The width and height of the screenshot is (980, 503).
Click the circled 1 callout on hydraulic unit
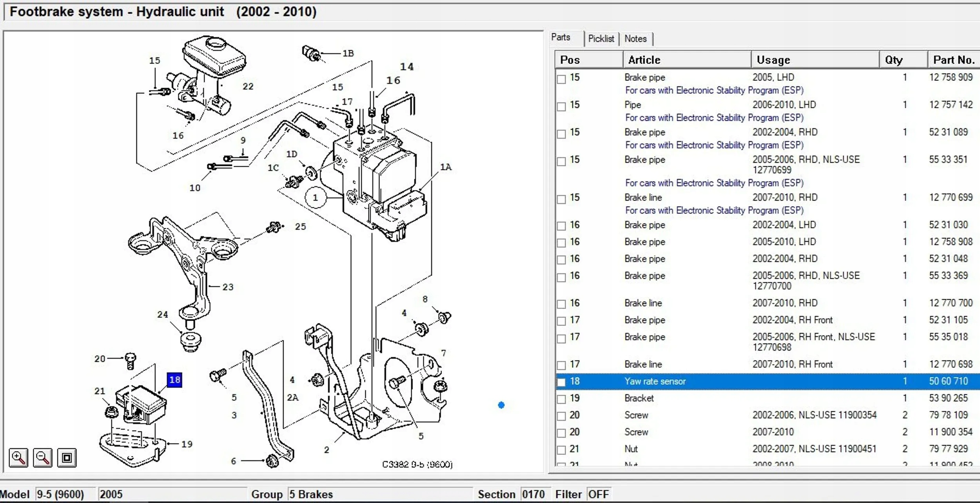315,198
